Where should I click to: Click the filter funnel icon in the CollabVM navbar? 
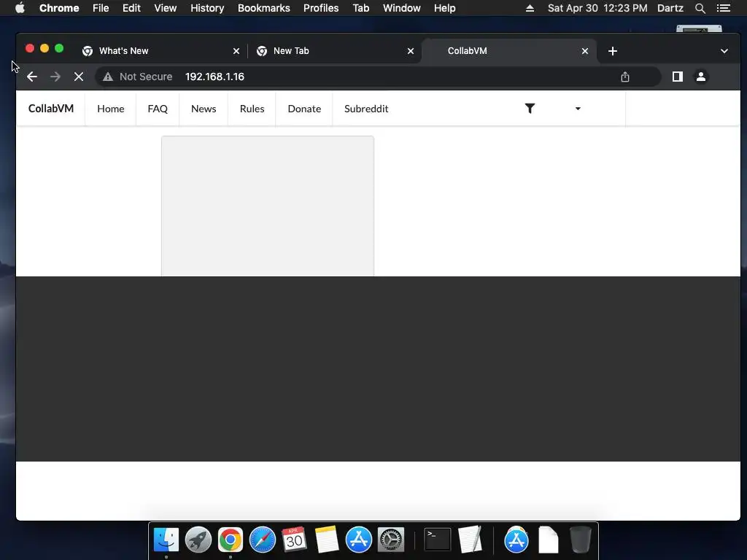coord(530,109)
